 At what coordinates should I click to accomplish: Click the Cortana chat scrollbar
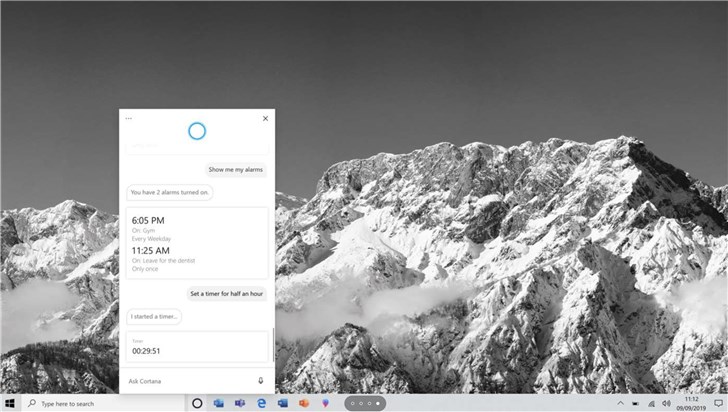pos(273,344)
